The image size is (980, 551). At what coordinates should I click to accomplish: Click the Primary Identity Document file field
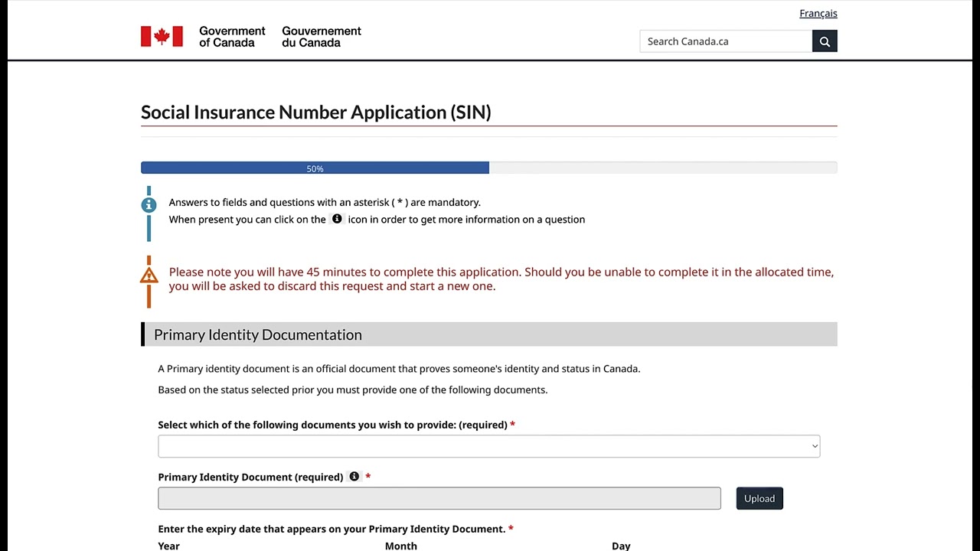pos(439,498)
